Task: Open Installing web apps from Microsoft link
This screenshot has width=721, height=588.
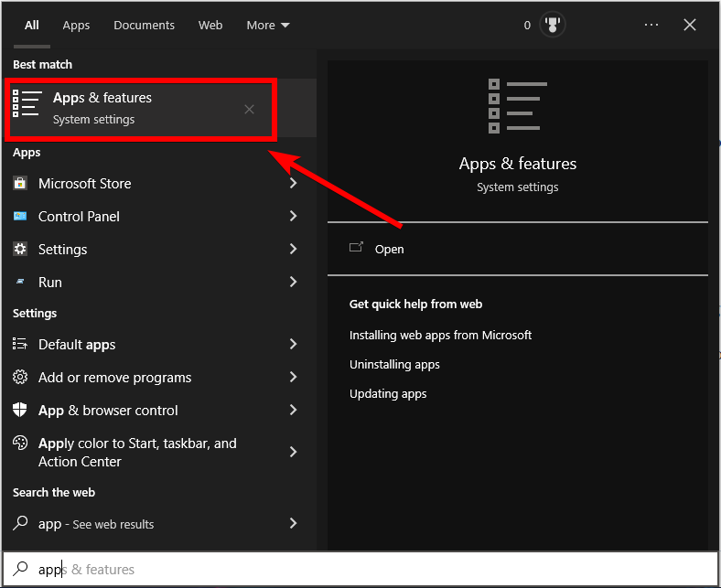Action: pos(440,335)
